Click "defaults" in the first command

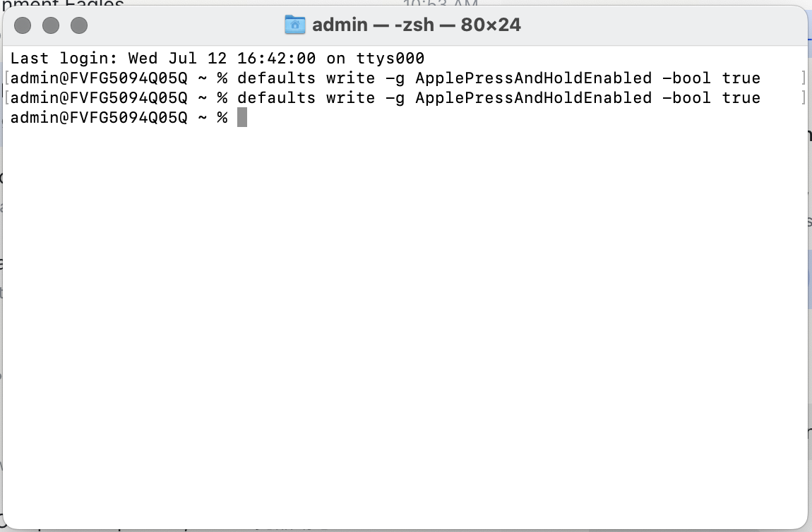point(276,78)
